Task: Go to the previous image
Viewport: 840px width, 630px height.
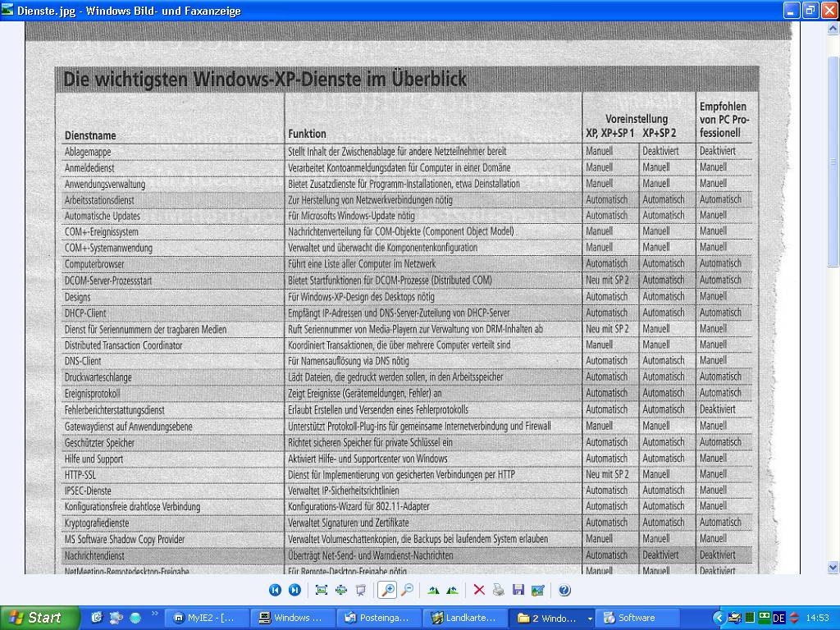Action: point(275,590)
